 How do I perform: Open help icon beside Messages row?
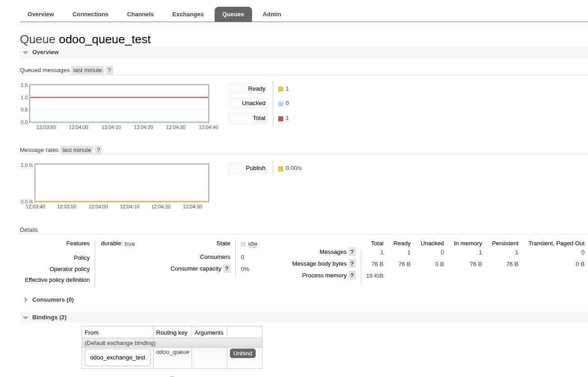[352, 252]
